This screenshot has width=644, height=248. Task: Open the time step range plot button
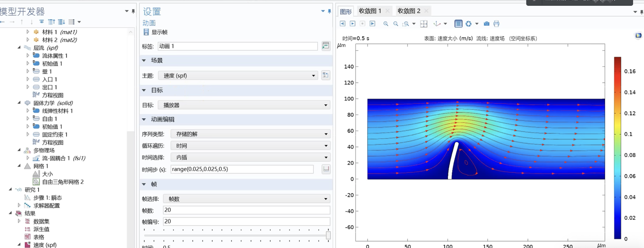coord(326,169)
